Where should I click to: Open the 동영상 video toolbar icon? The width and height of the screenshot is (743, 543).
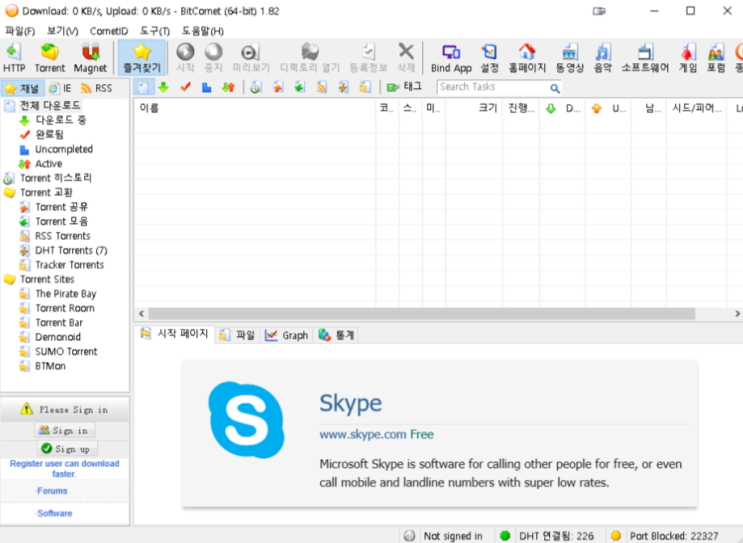pos(569,58)
